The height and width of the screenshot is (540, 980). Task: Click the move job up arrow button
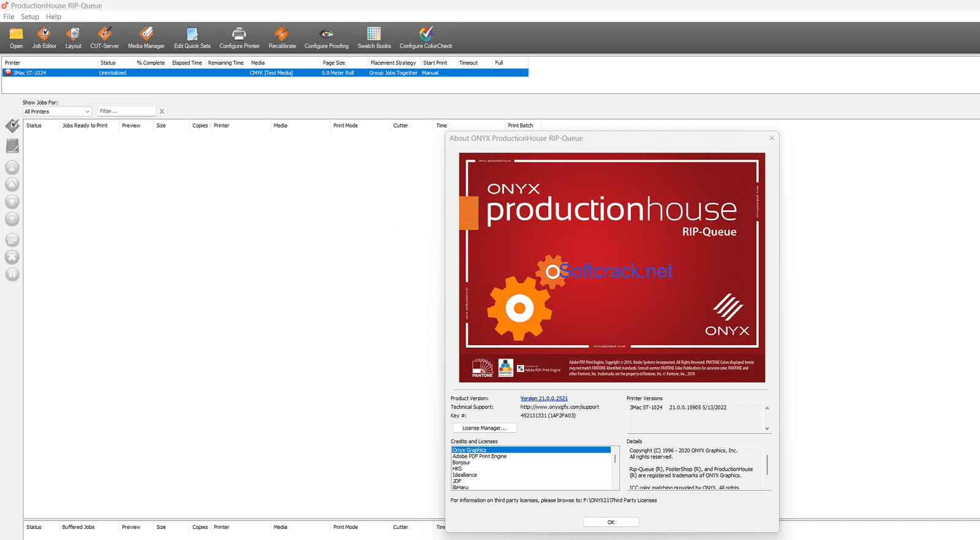[12, 184]
